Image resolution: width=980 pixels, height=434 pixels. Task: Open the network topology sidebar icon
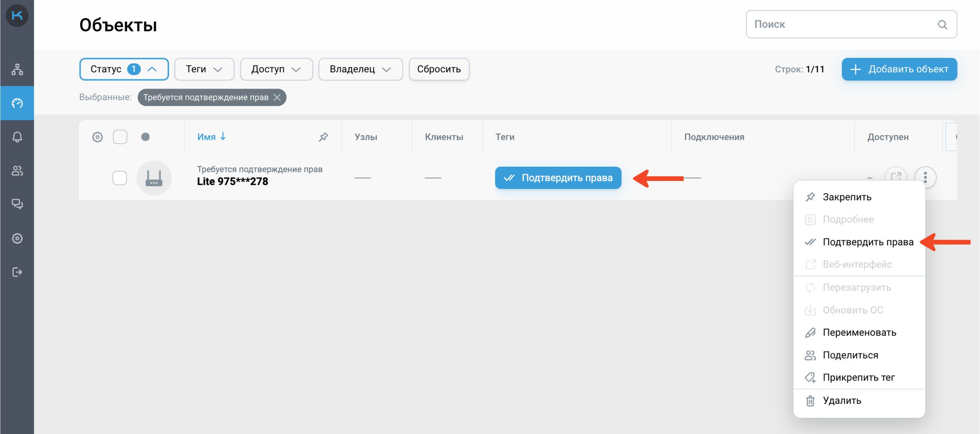(x=17, y=69)
